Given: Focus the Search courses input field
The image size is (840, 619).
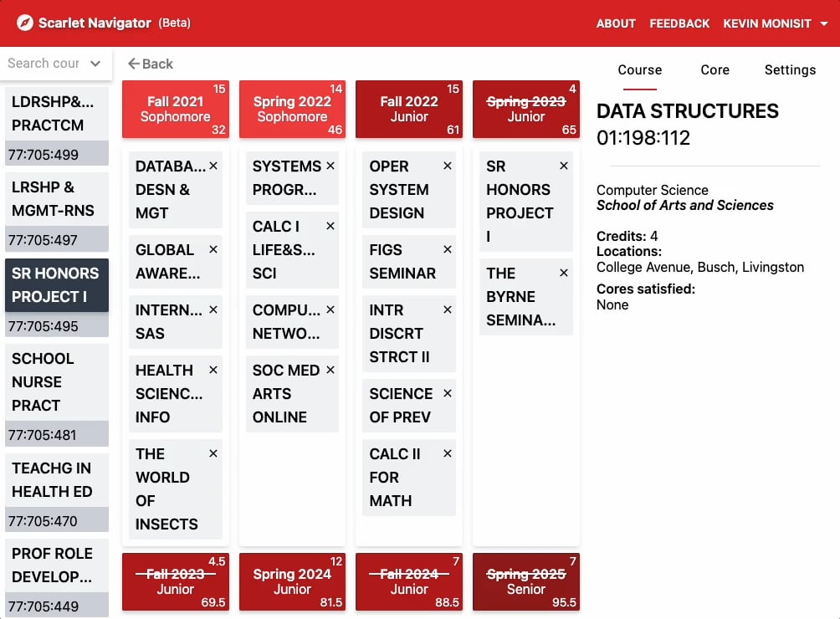Looking at the screenshot, I should click(44, 64).
